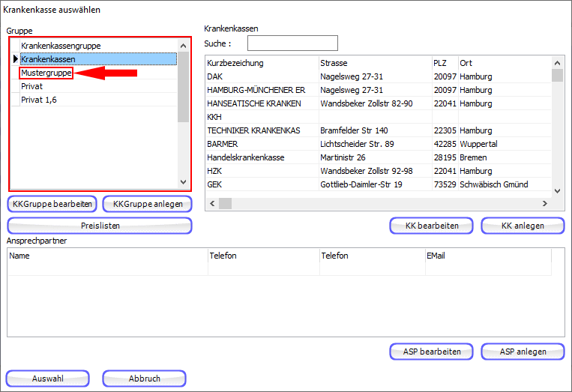Click down arrow of Krankenkassen table scrollbar
This screenshot has width=572, height=392.
click(557, 191)
